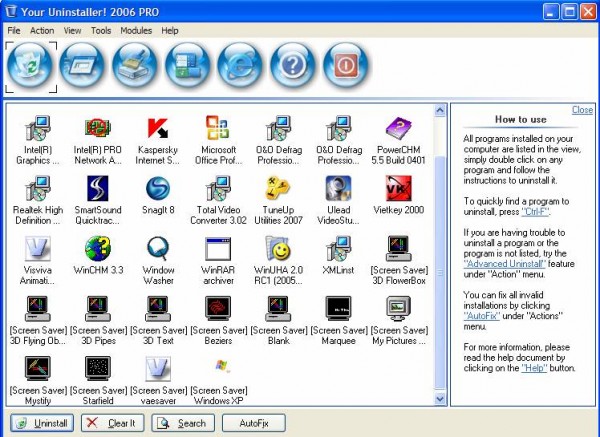Open the Help menu

click(x=170, y=31)
